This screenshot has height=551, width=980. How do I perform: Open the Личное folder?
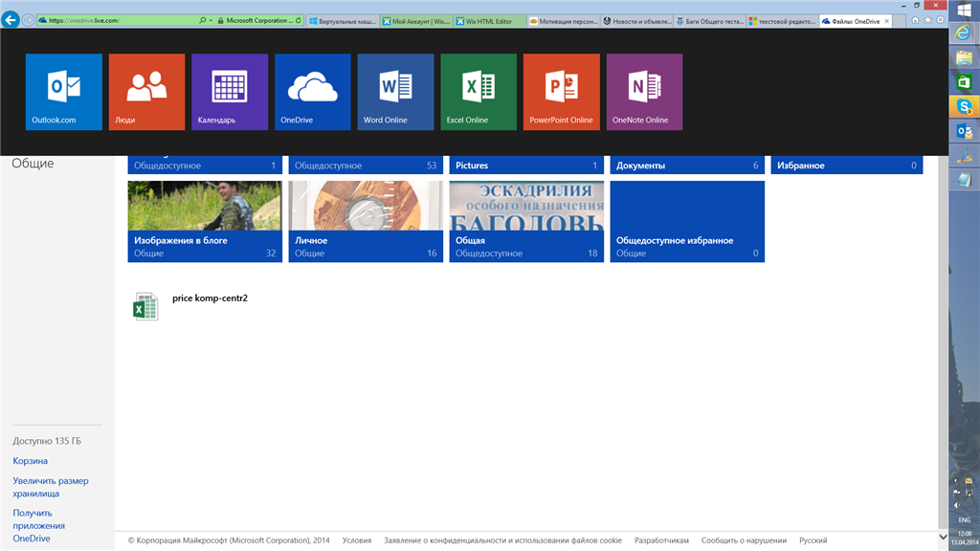click(366, 221)
